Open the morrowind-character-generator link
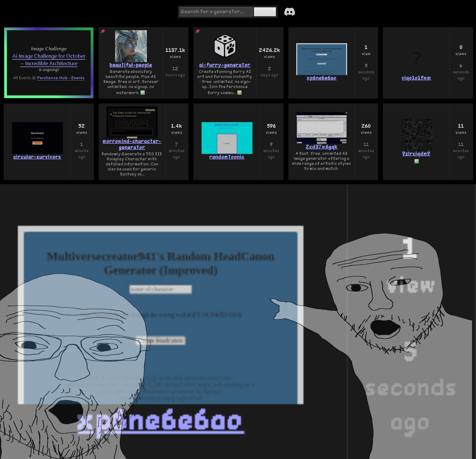476x459 pixels. [132, 144]
